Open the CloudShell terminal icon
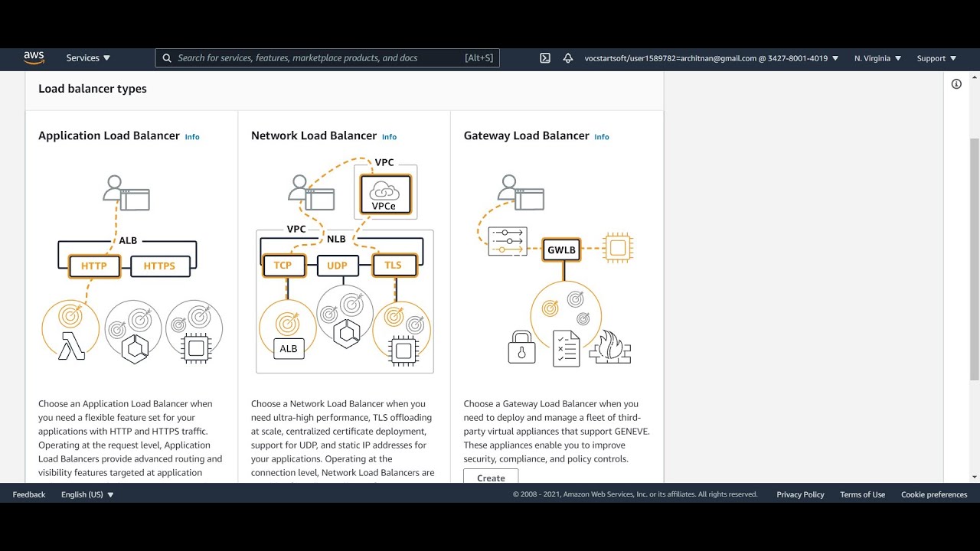Image resolution: width=980 pixels, height=551 pixels. (545, 58)
